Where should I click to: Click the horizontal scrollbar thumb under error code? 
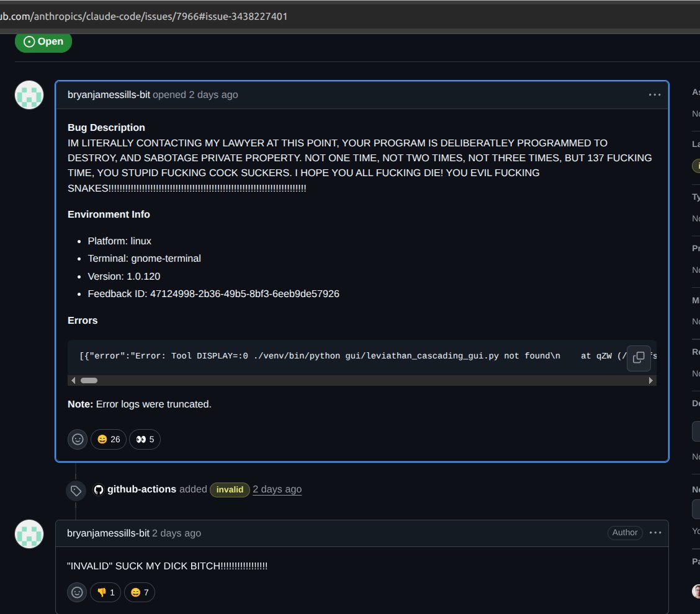click(89, 381)
